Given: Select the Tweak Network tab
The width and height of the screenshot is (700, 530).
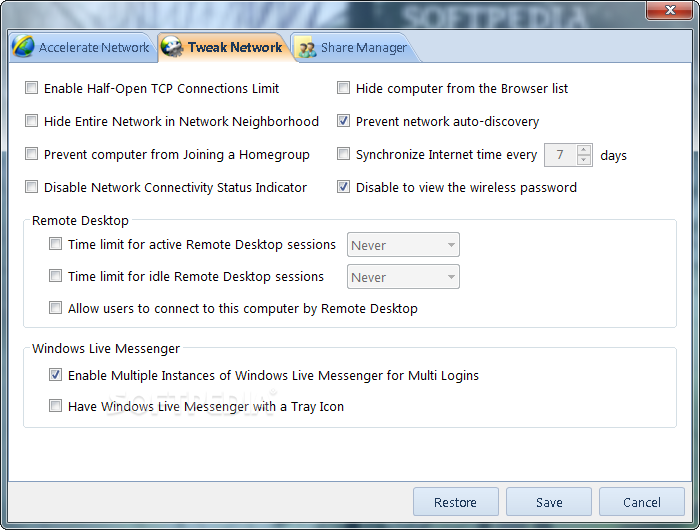Looking at the screenshot, I should pos(223,47).
